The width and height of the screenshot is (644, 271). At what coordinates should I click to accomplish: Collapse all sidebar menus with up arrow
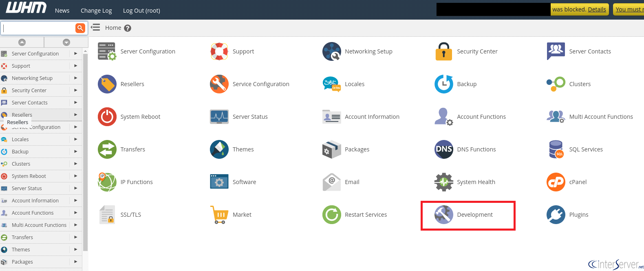coord(22,42)
